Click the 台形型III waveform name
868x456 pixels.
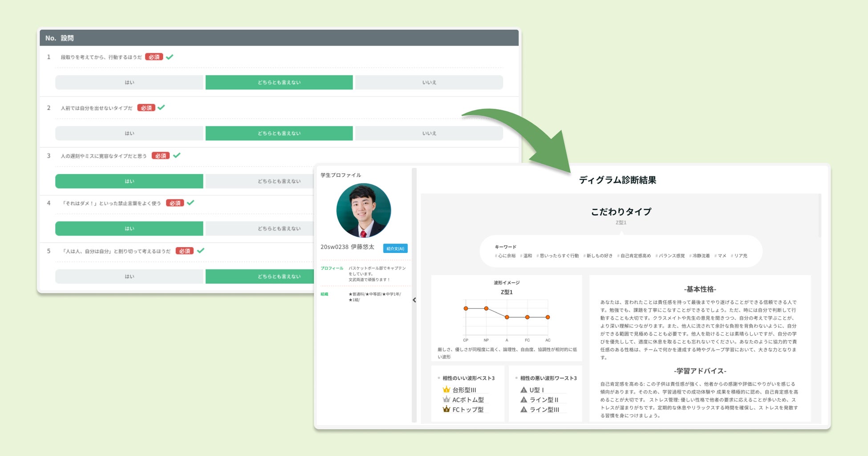pyautogui.click(x=464, y=390)
